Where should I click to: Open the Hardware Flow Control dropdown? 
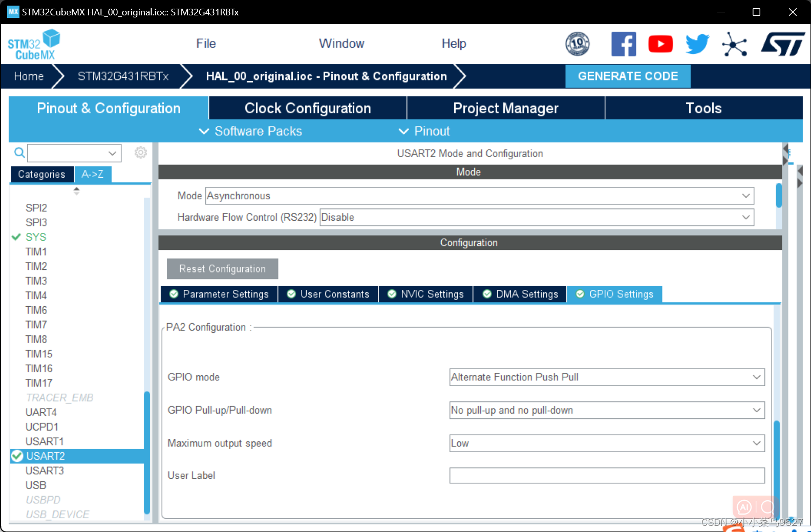537,217
